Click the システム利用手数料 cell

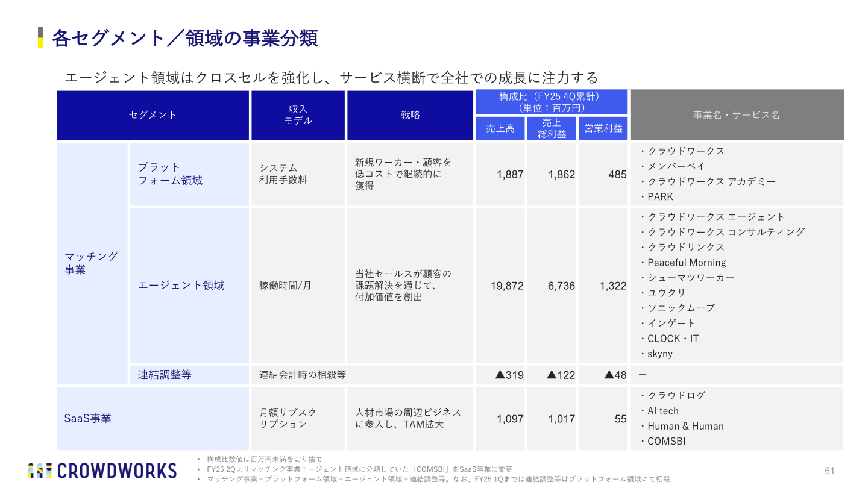tap(298, 174)
